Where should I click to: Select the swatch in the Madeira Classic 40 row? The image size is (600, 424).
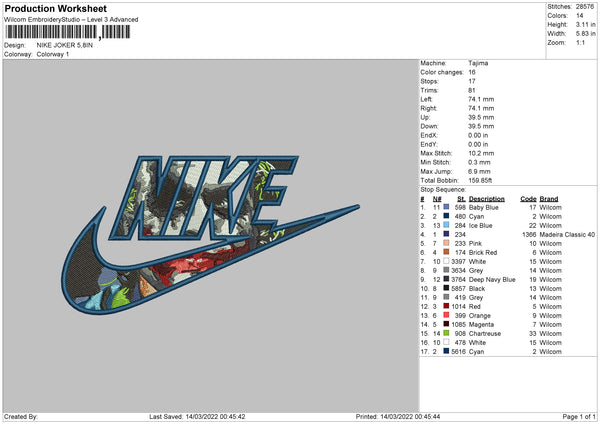446,234
